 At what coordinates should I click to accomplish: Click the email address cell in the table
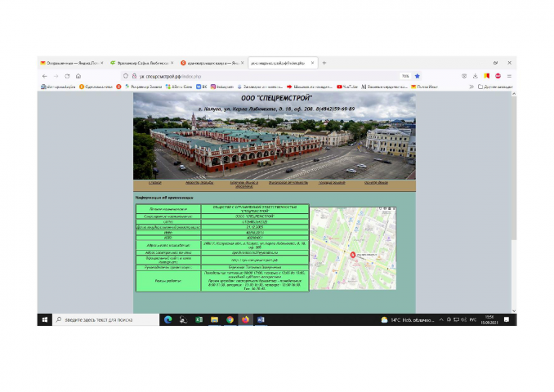click(254, 252)
